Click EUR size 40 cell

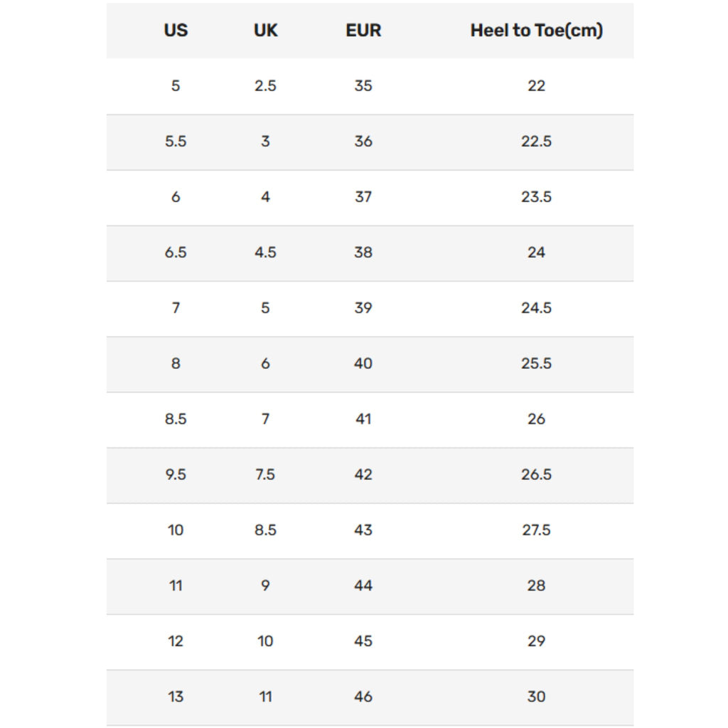[x=363, y=363]
